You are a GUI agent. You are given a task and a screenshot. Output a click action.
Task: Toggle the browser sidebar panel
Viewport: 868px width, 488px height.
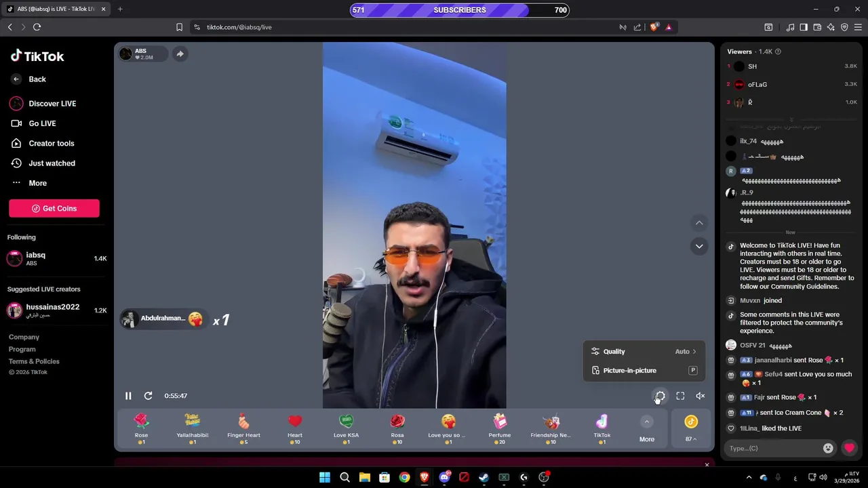point(804,27)
